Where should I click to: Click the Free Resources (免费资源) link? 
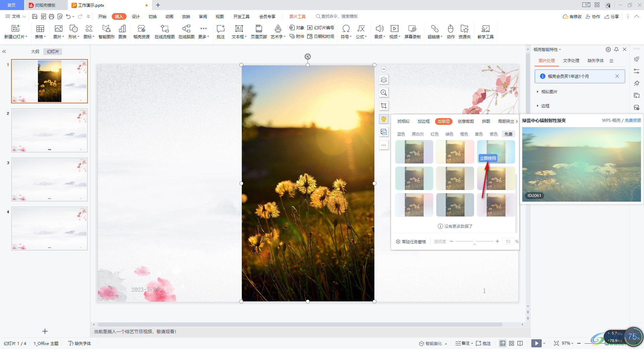[x=633, y=120]
